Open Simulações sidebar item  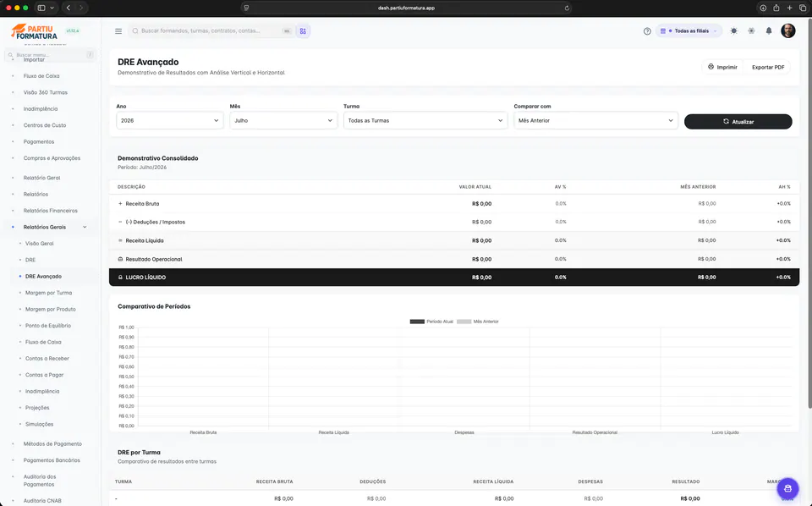click(40, 424)
